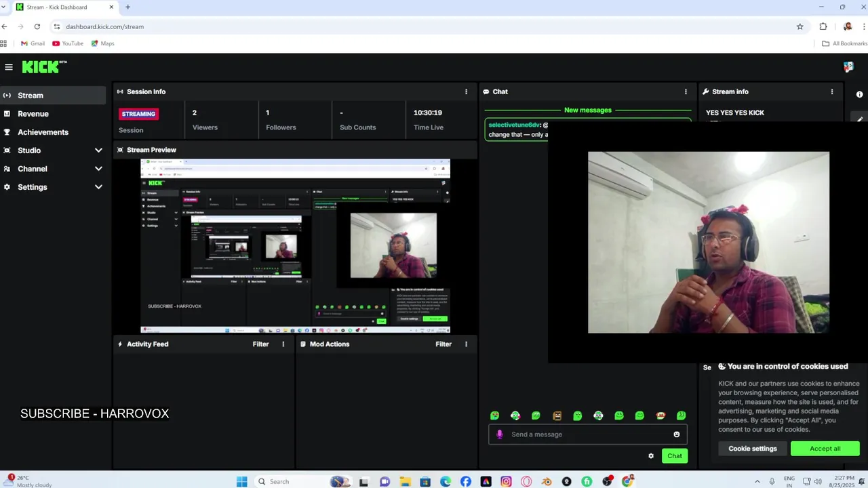Screen dimensions: 868x488
Task: Go back in browser history
Action: pyautogui.click(x=5, y=26)
